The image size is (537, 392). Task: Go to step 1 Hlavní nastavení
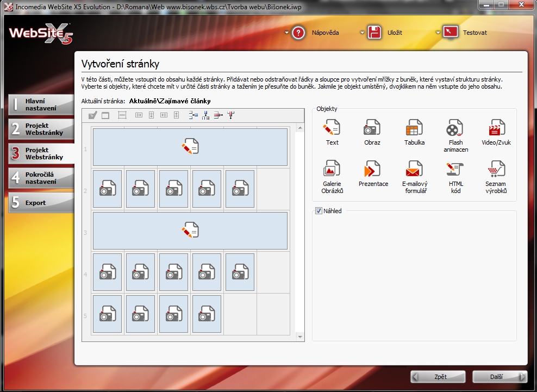click(41, 105)
